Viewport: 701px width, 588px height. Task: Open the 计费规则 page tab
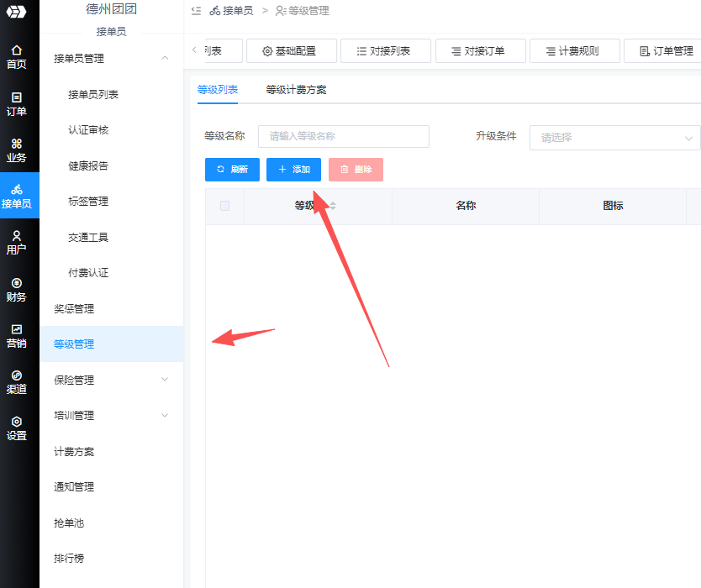click(x=574, y=51)
